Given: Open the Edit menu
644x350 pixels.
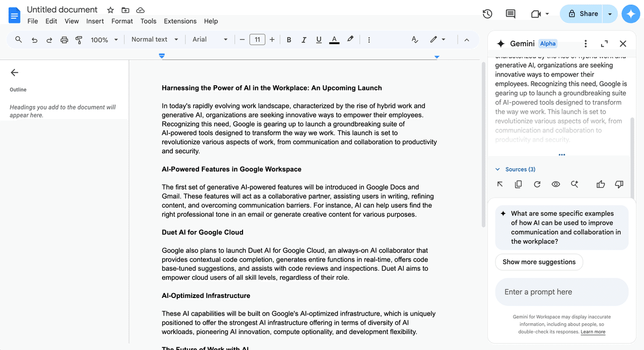Looking at the screenshot, I should click(x=51, y=21).
